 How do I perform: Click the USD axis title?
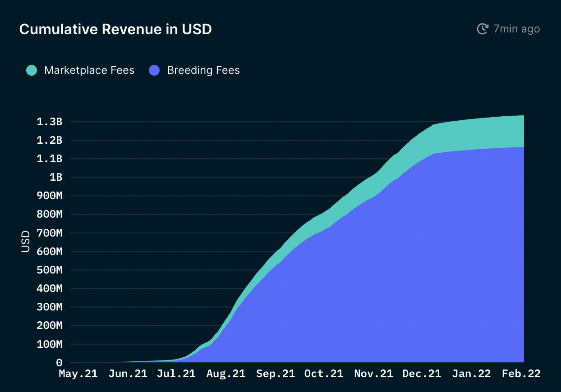tap(25, 241)
